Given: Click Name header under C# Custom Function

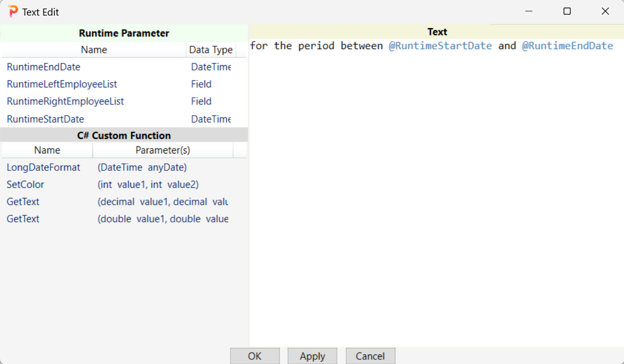Looking at the screenshot, I should click(47, 150).
